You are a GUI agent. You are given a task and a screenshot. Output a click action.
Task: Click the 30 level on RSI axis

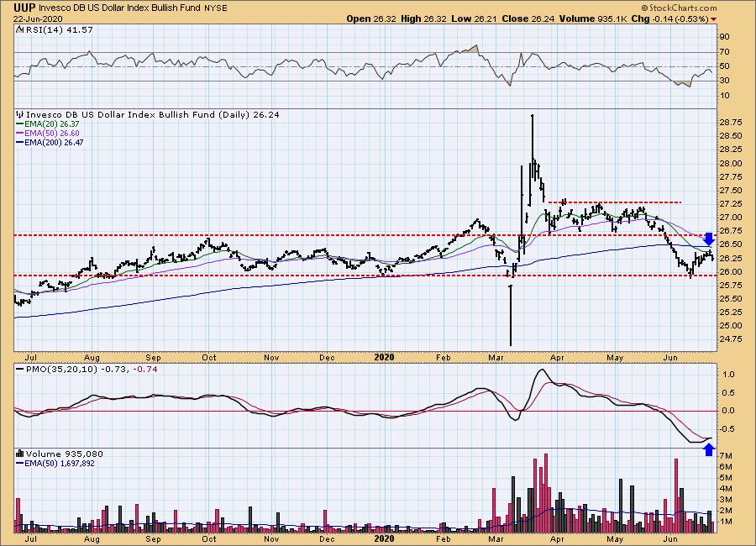(x=724, y=81)
